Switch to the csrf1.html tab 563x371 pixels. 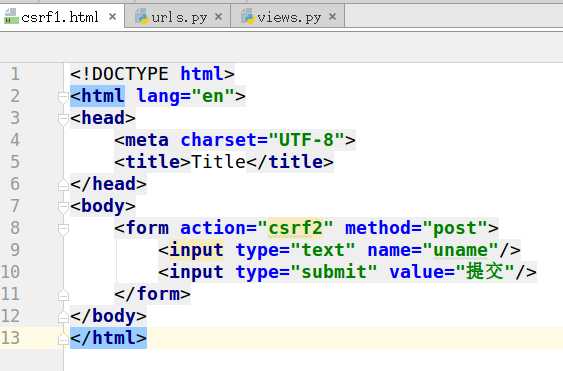pos(62,16)
